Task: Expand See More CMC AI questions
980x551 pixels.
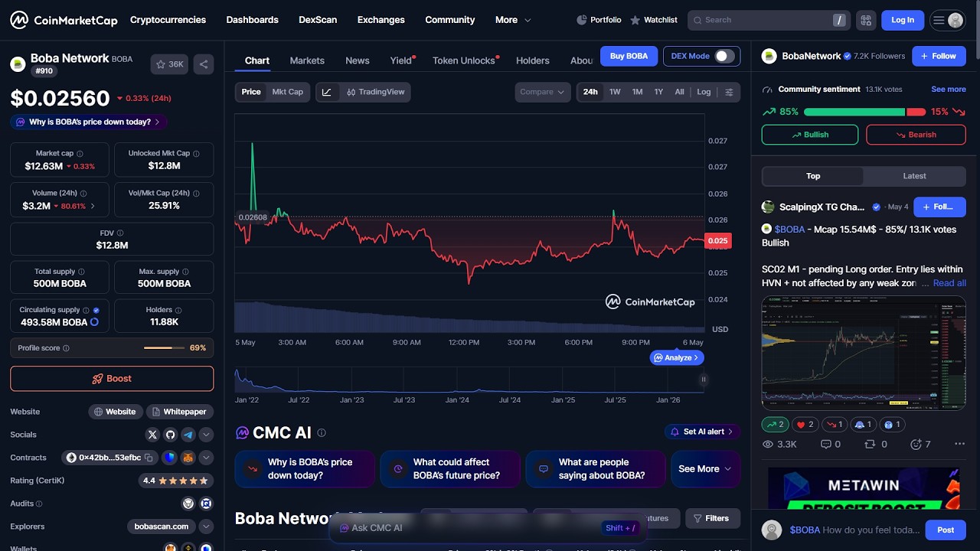Action: tap(705, 469)
